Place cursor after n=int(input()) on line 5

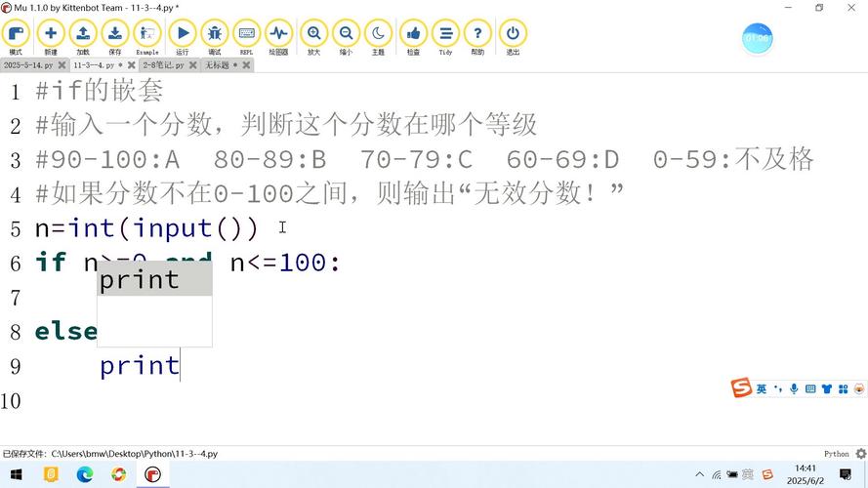(x=260, y=228)
